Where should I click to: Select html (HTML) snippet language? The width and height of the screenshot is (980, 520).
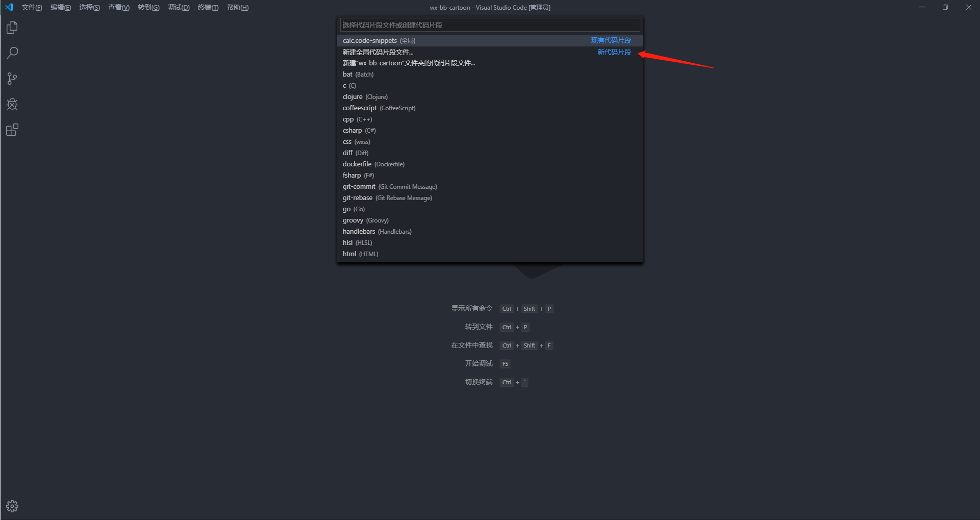pos(490,254)
